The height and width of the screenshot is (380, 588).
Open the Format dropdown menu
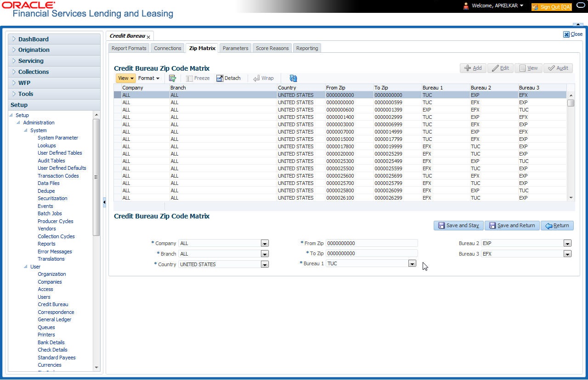149,78
